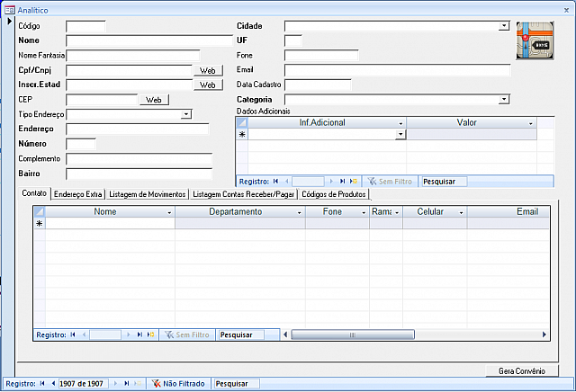The width and height of the screenshot is (576, 392).
Task: Select all rows in Dados Adicionais grid corner
Action: tap(242, 122)
